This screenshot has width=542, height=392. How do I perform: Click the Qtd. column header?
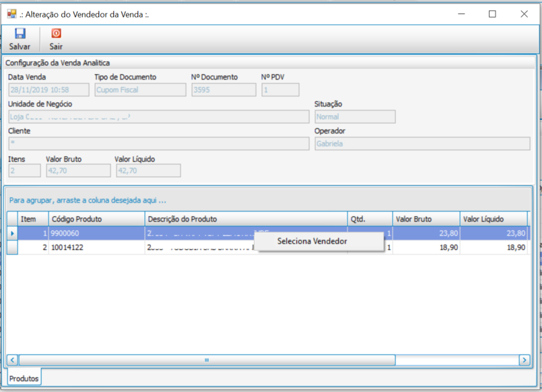click(x=370, y=219)
